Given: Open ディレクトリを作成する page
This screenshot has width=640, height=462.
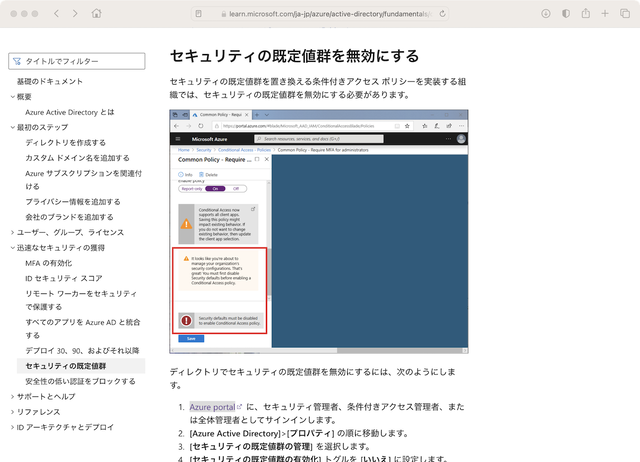Looking at the screenshot, I should tap(65, 143).
